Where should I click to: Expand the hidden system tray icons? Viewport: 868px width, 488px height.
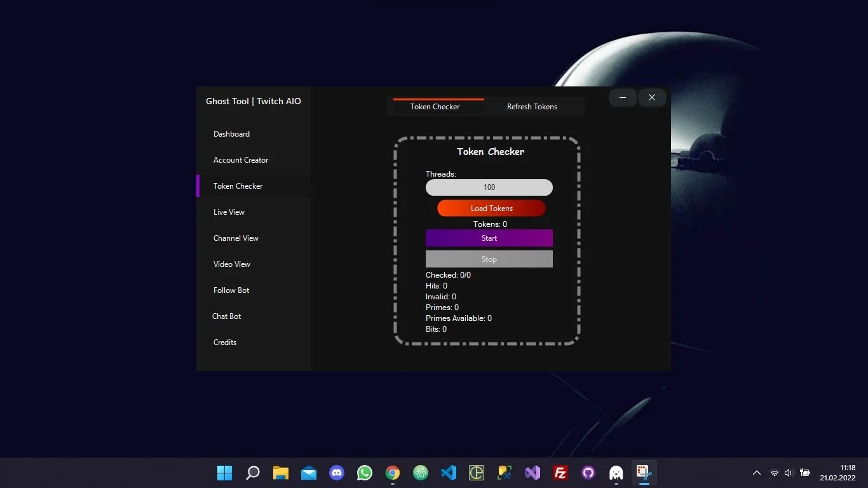pos(757,473)
